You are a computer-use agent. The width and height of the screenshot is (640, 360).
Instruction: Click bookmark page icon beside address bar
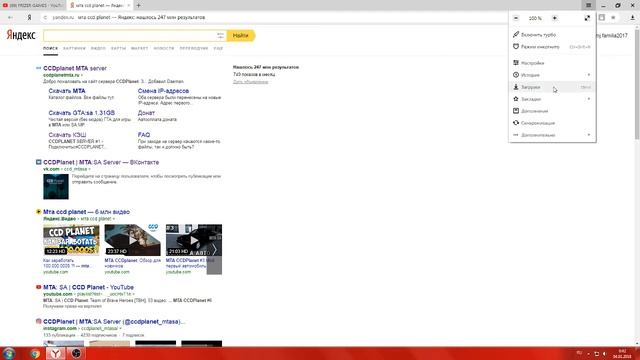click(602, 18)
